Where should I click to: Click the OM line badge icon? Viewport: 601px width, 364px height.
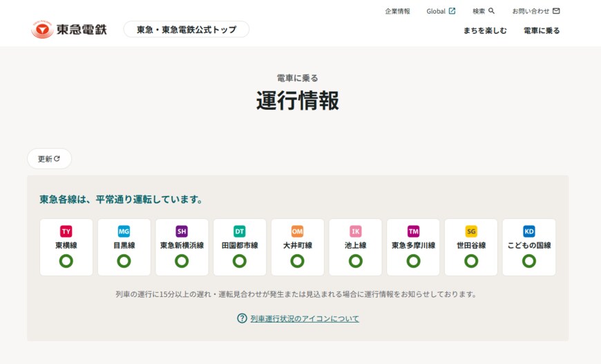(298, 231)
